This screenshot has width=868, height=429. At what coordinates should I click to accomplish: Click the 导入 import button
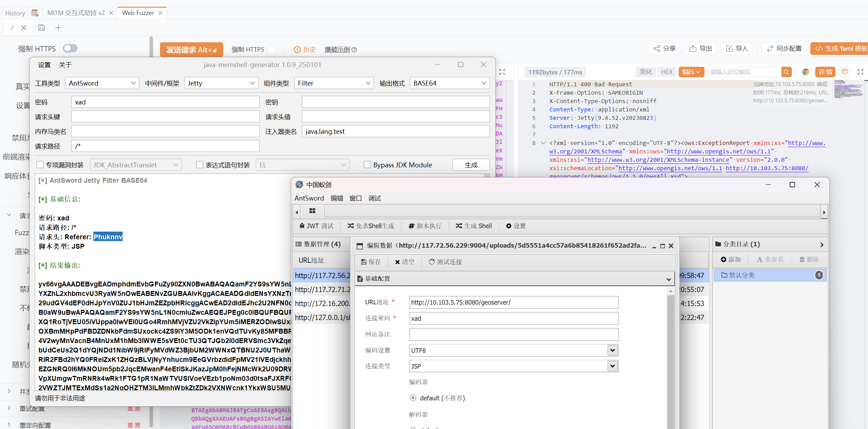click(737, 49)
